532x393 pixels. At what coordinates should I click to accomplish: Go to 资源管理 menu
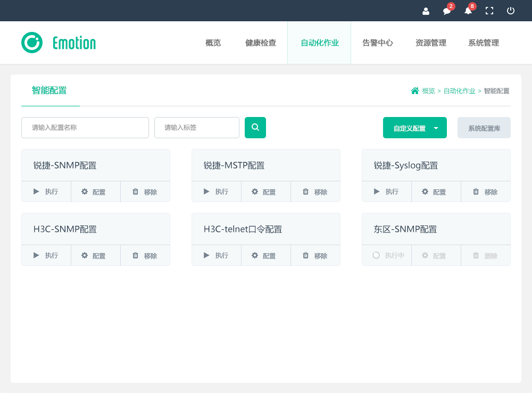click(431, 43)
